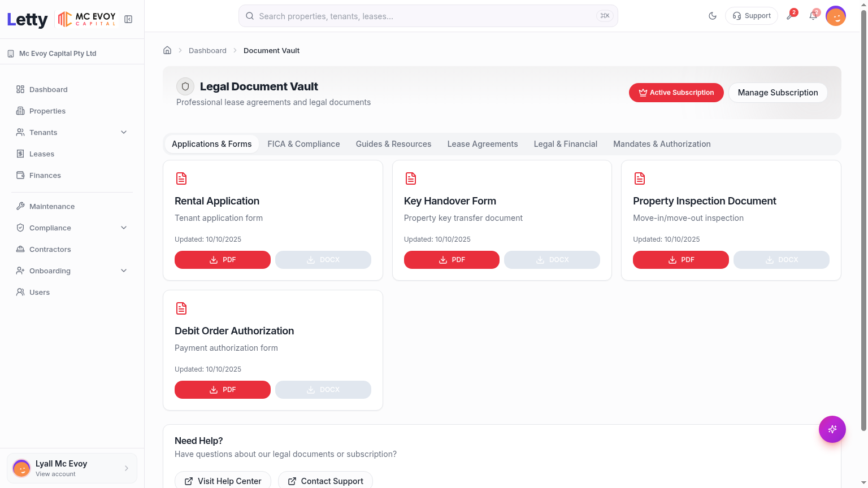868x488 pixels.
Task: Click the Property Inspection Document file icon
Action: 640,178
